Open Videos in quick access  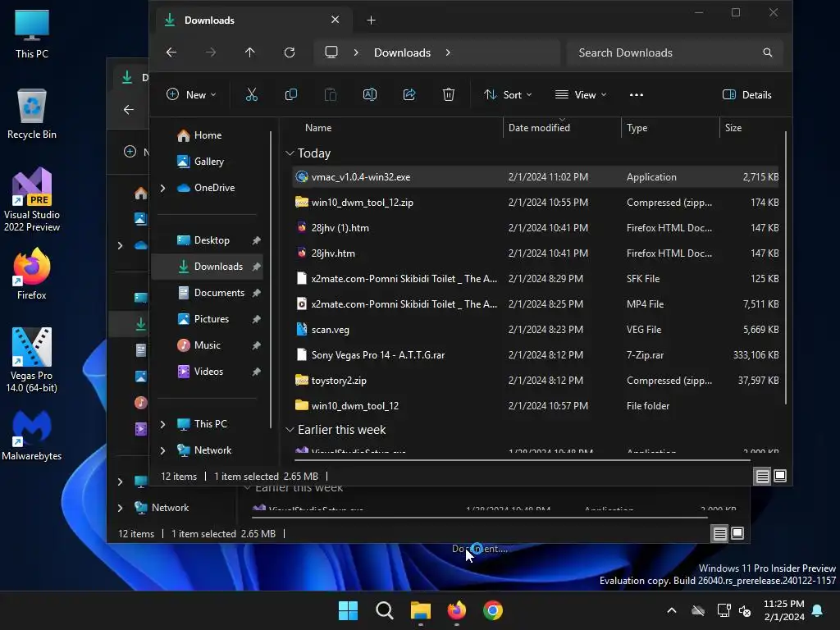(209, 372)
